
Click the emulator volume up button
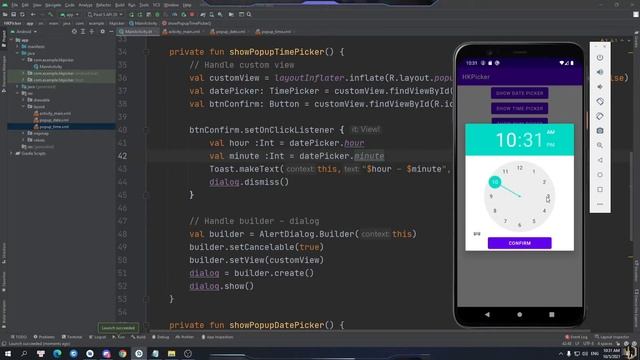(600, 72)
